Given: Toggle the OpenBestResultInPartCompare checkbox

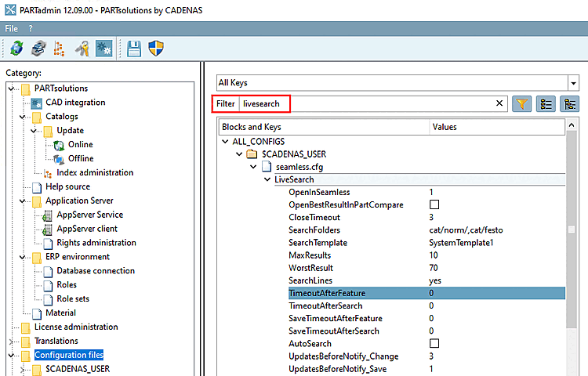Looking at the screenshot, I should pos(434,205).
